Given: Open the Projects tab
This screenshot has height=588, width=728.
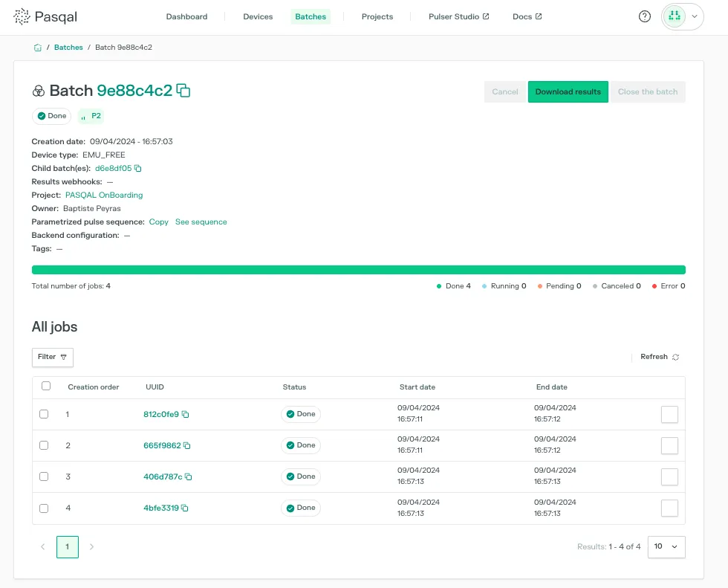Looking at the screenshot, I should click(x=377, y=16).
